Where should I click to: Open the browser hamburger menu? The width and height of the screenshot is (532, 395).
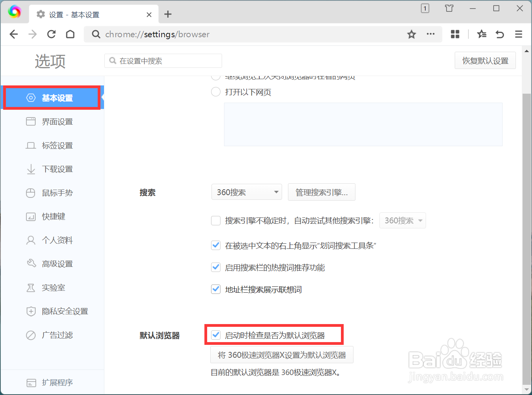(x=519, y=34)
